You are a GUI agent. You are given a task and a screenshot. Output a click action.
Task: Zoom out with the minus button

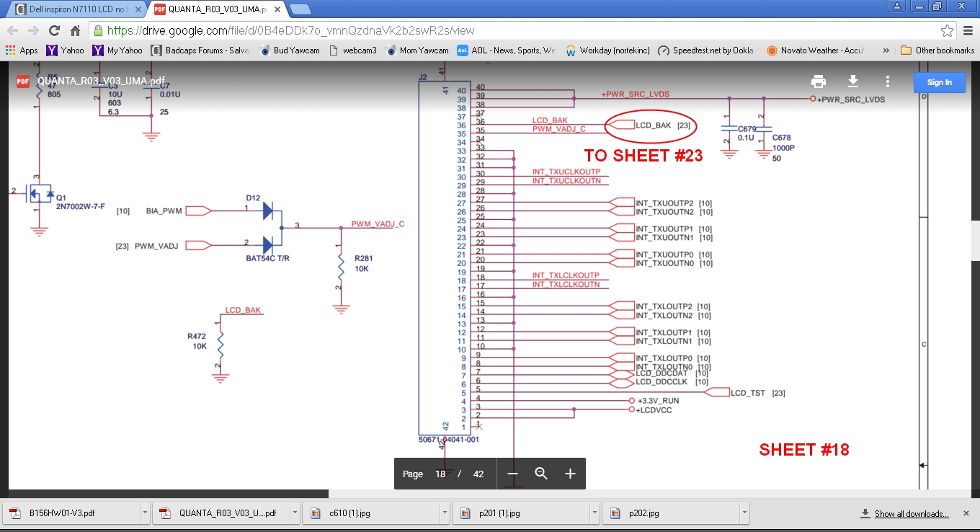(x=512, y=474)
